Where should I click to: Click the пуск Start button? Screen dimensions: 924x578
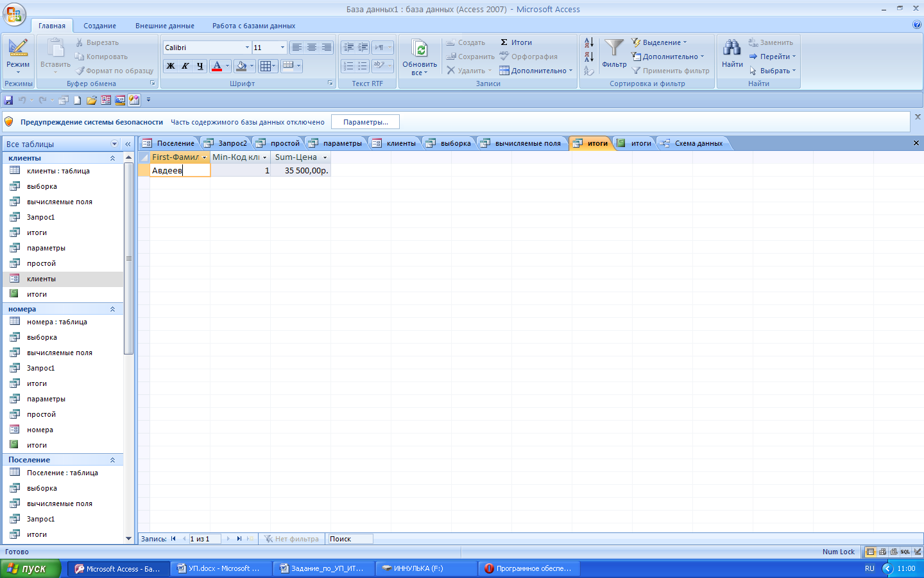click(x=31, y=568)
